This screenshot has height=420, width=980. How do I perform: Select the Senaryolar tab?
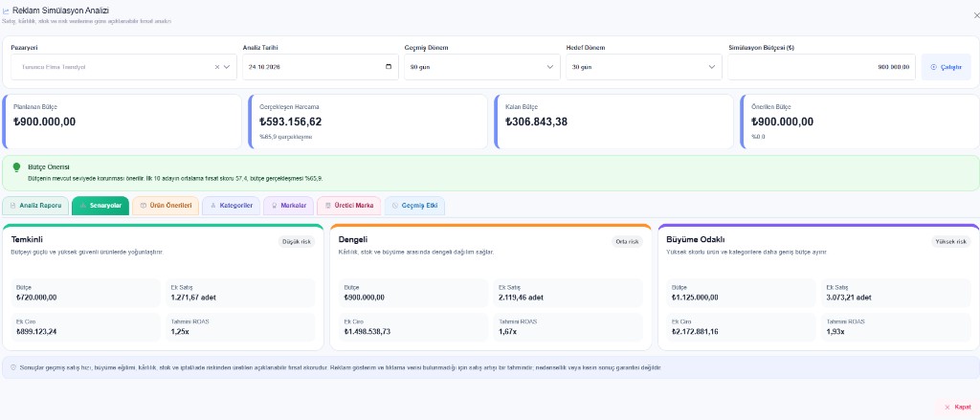point(100,206)
